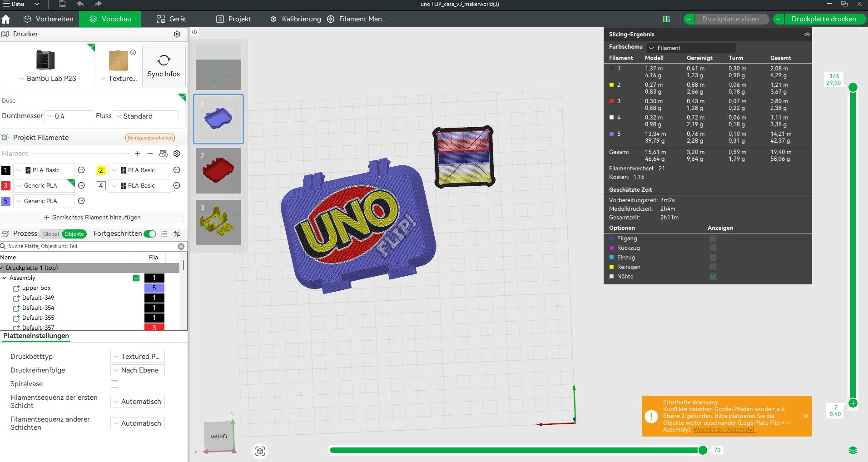Click the horizontal move slider handle
Screen dimensions: 868x462
(x=703, y=450)
